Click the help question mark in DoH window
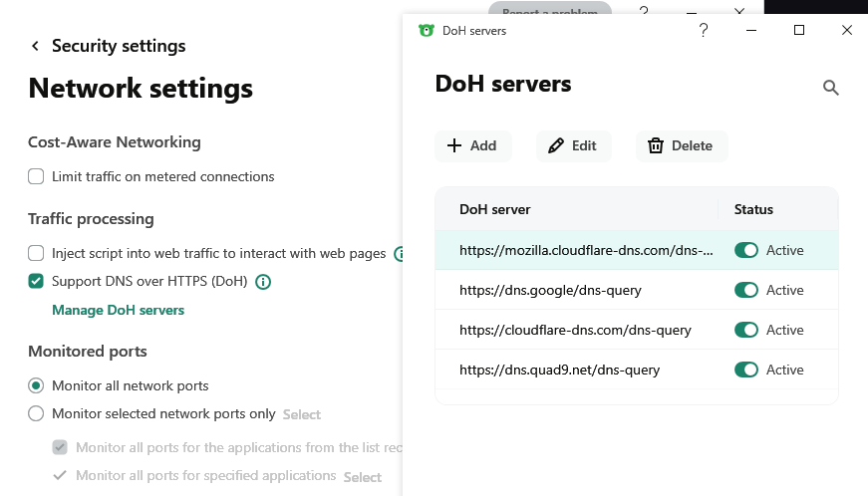 pos(704,31)
